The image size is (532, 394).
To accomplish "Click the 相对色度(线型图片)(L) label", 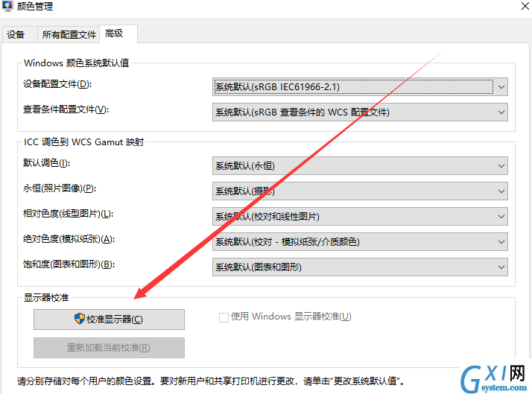I will (x=68, y=214).
